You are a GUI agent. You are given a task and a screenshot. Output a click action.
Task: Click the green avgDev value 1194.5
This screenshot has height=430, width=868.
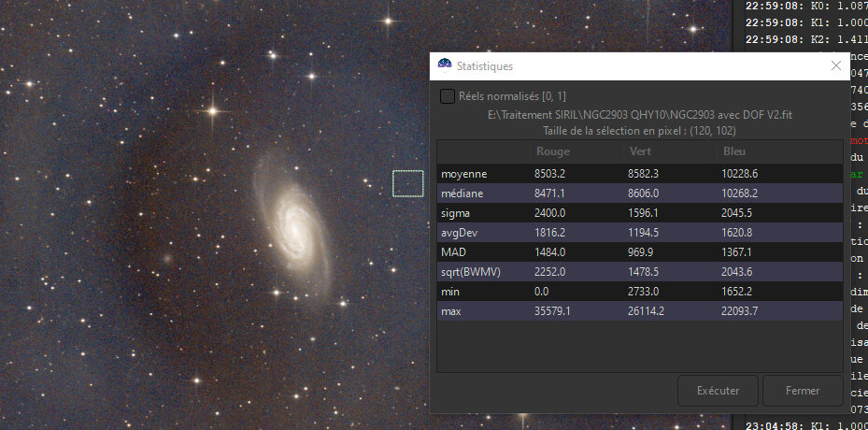pos(645,234)
